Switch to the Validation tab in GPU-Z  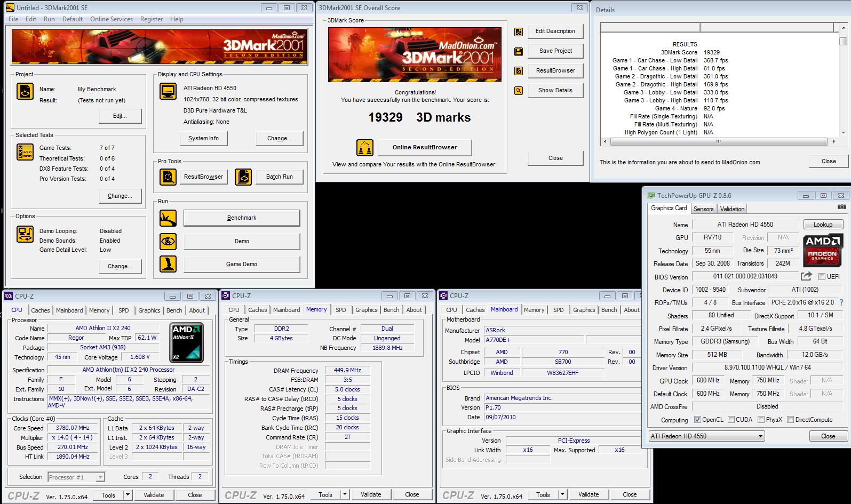click(x=732, y=209)
